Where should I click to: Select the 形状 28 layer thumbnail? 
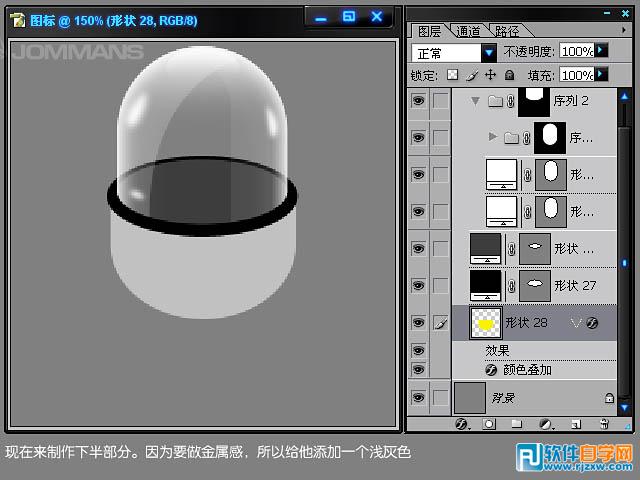(485, 323)
